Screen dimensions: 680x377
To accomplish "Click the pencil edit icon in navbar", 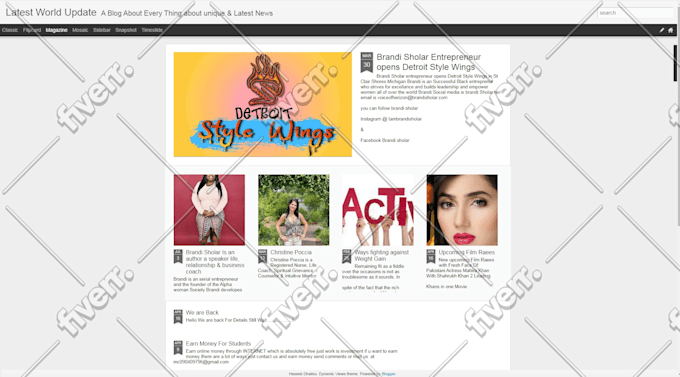I will click(x=661, y=30).
